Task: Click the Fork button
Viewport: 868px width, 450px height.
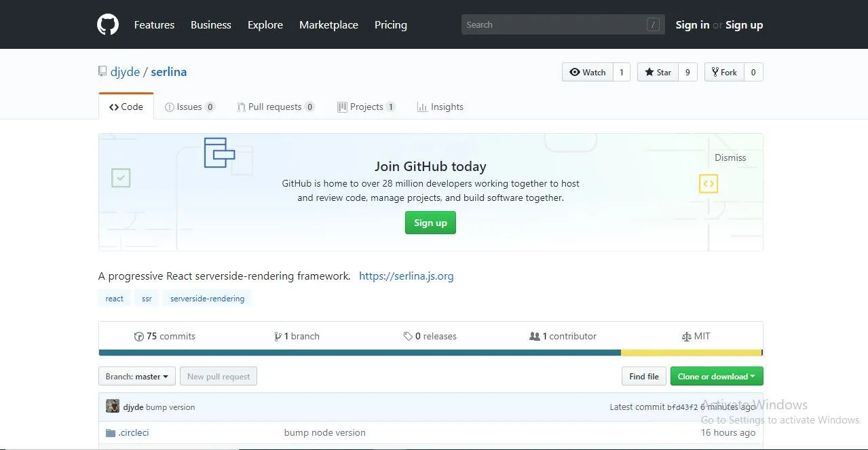Action: click(x=724, y=72)
